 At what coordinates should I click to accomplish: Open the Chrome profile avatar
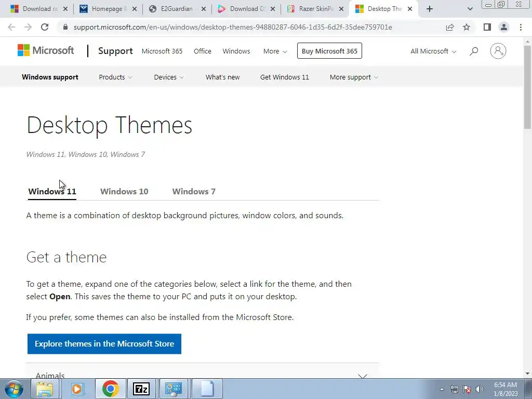(x=504, y=27)
